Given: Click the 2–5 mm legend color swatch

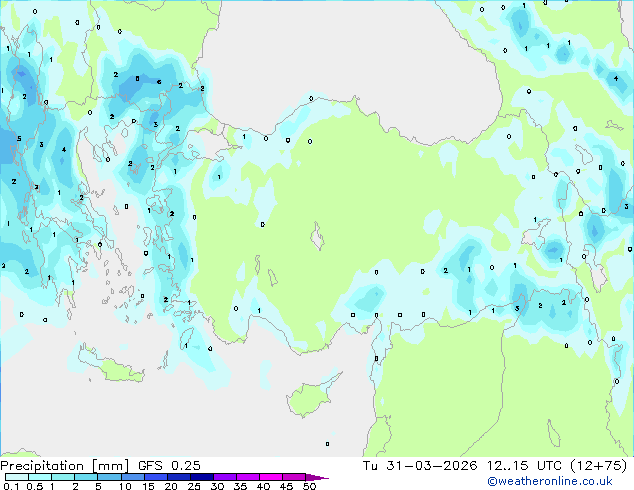Looking at the screenshot, I should 86,477.
